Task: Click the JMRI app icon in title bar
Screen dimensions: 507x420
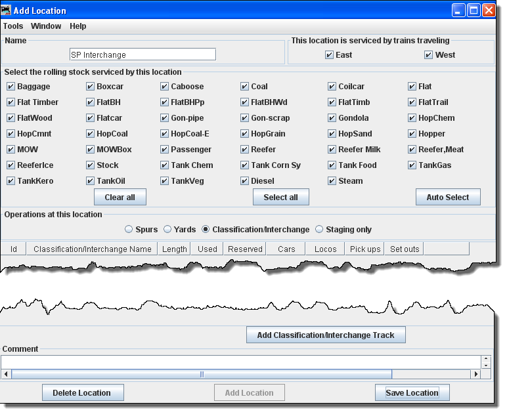Action: [7, 10]
